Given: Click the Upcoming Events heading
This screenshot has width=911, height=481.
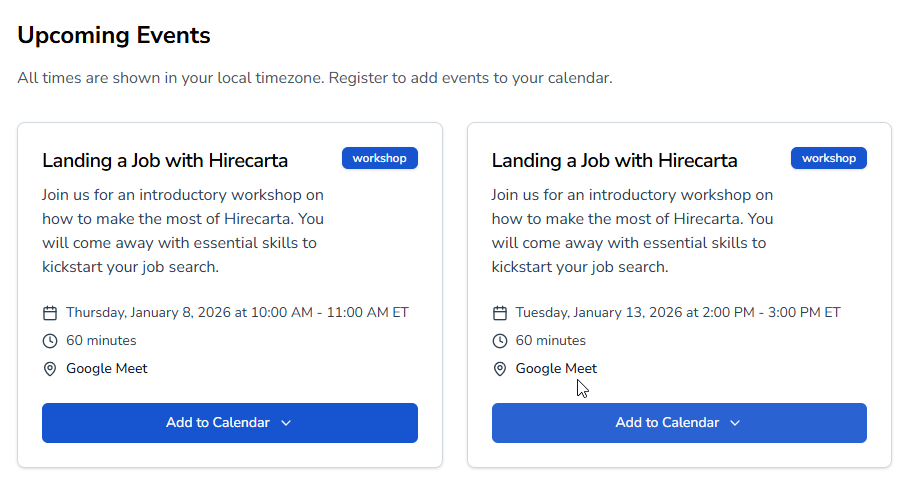Looking at the screenshot, I should pyautogui.click(x=114, y=36).
